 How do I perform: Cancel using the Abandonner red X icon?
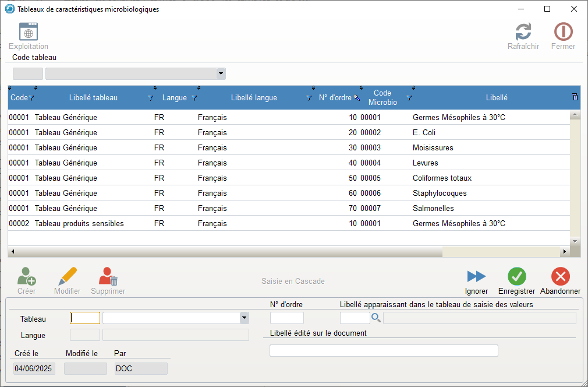(x=560, y=276)
